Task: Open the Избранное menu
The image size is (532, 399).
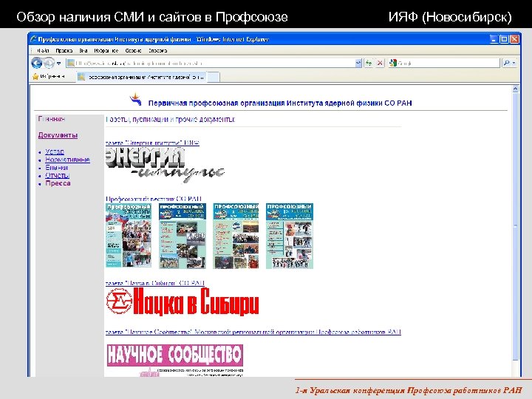Action: pyautogui.click(x=106, y=50)
